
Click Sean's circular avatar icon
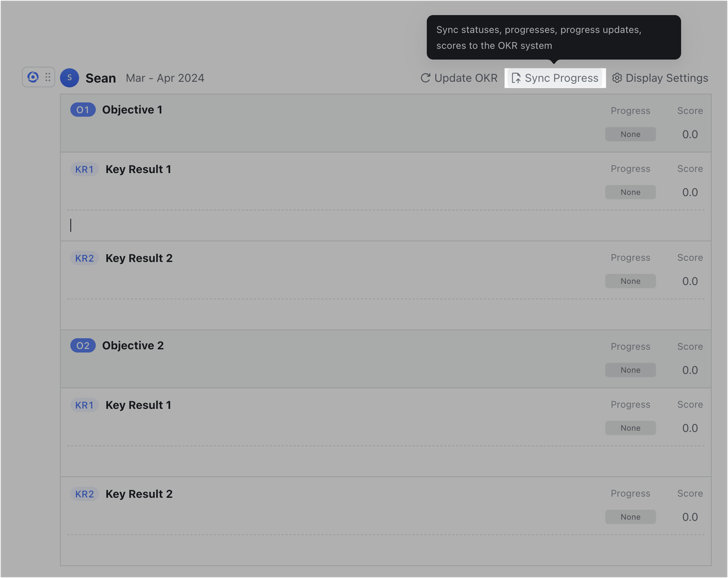tap(69, 78)
